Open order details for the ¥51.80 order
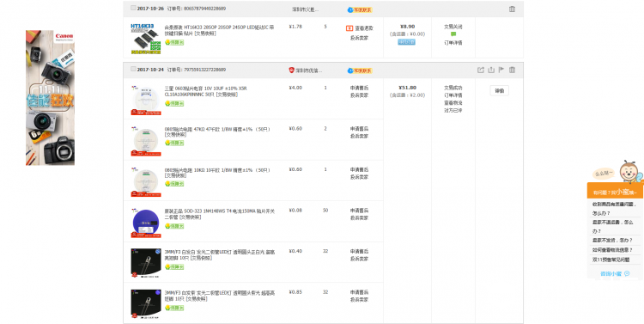The image size is (644, 324). 453,95
